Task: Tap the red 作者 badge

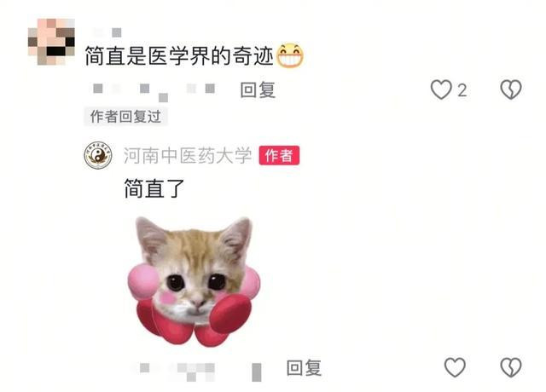Action: click(279, 155)
